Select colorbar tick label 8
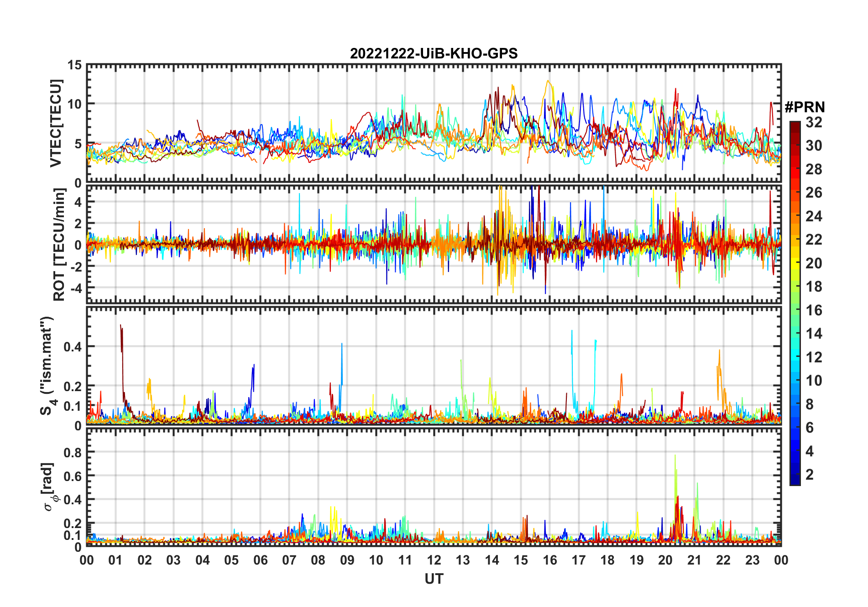Viewport: 868px width, 607px height. click(x=810, y=404)
